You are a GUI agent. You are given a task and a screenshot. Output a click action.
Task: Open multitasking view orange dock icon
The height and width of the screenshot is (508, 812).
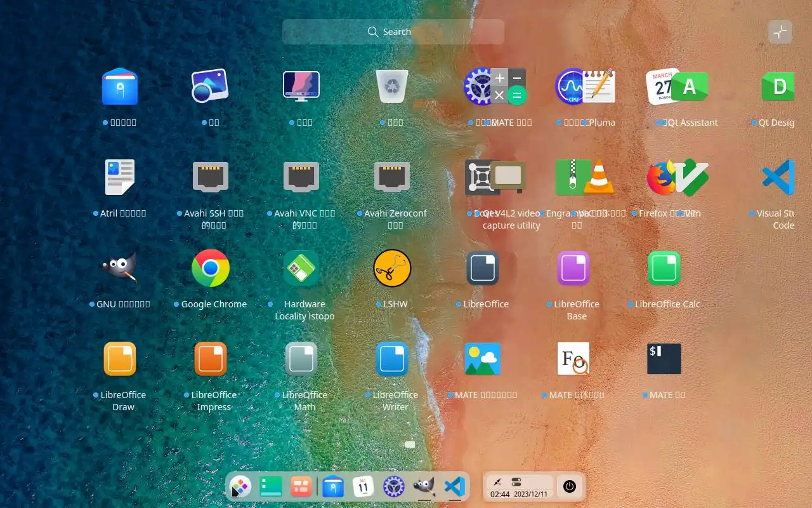click(x=301, y=487)
